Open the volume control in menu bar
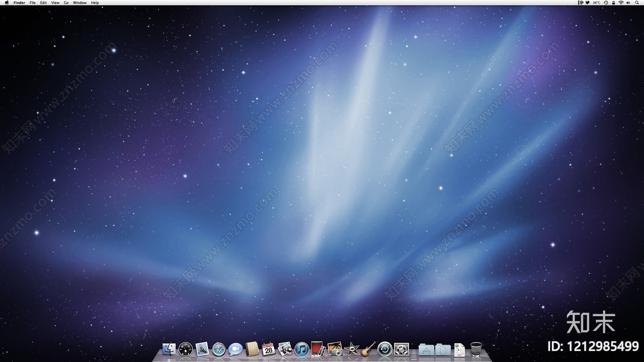Screen dimensions: 644x362 [628, 3]
